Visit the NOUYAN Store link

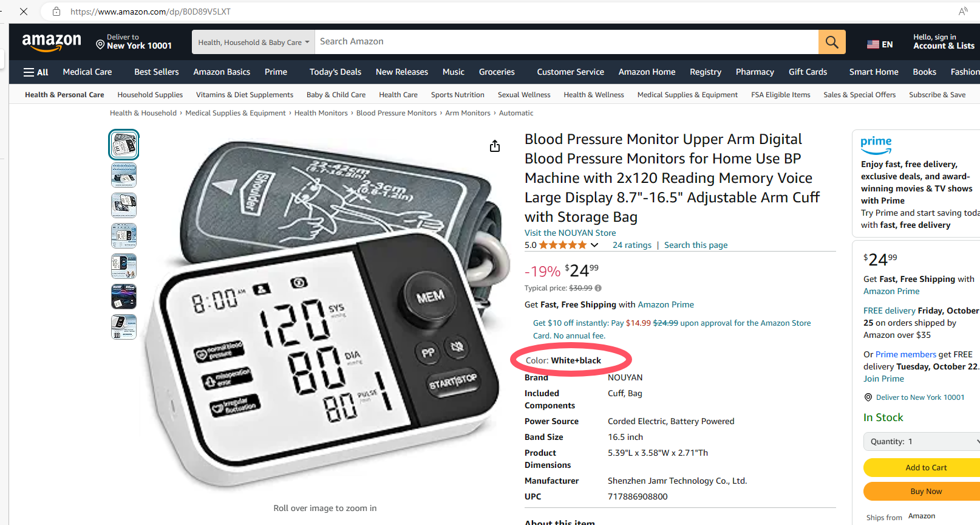click(x=570, y=233)
